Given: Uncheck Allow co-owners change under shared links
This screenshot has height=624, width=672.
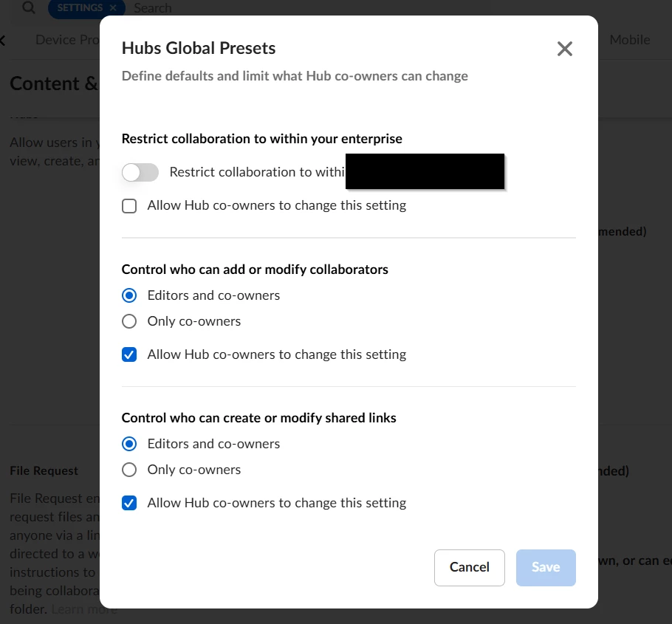Looking at the screenshot, I should [x=129, y=503].
